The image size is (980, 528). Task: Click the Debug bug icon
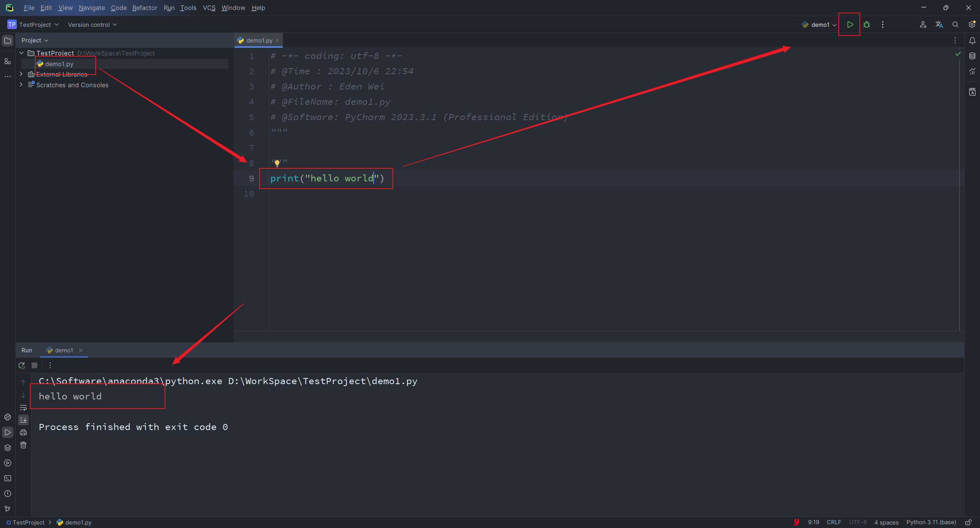point(867,24)
